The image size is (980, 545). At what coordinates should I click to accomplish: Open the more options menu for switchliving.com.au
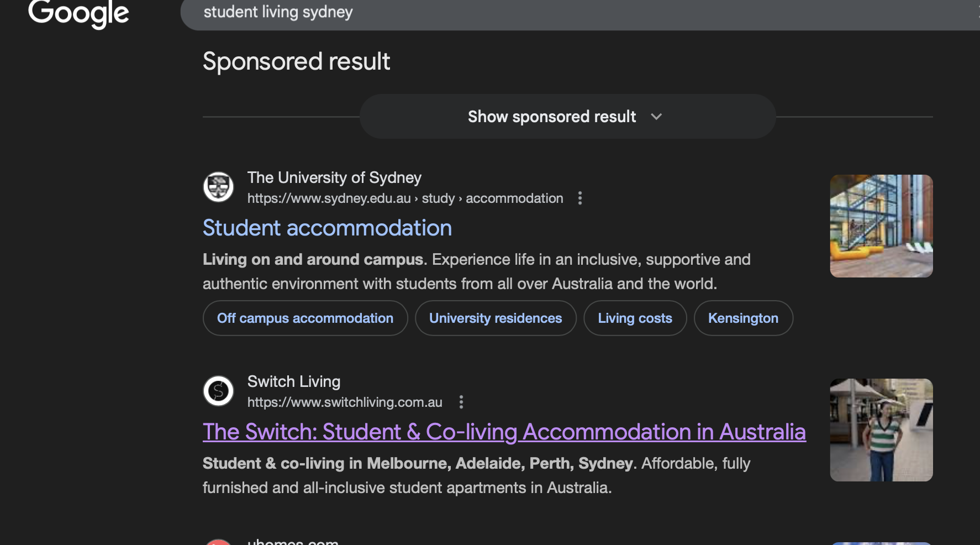pyautogui.click(x=461, y=402)
